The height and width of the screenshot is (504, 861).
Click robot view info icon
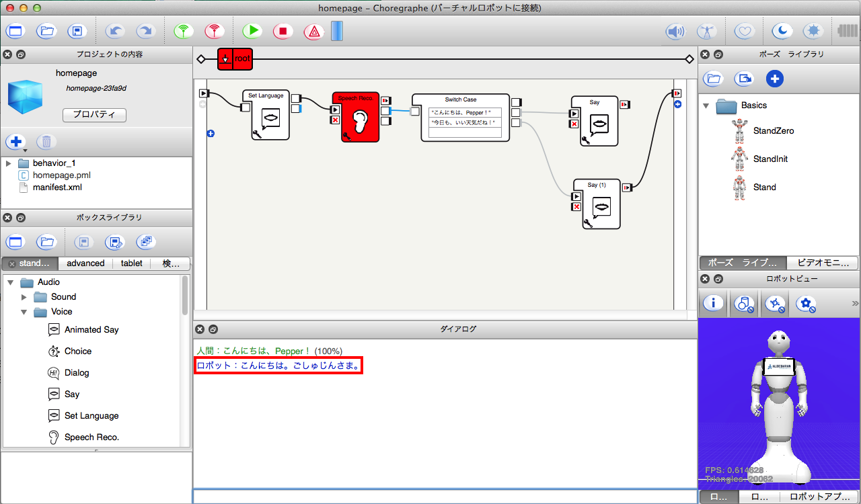click(713, 304)
